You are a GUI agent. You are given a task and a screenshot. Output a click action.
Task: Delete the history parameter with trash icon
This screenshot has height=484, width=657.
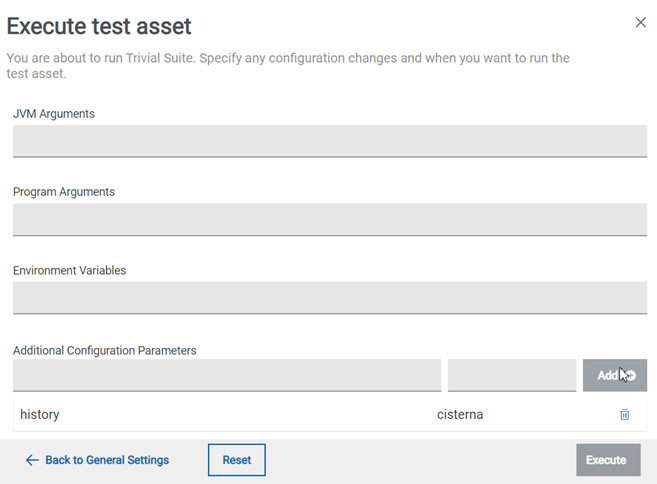[x=625, y=414]
